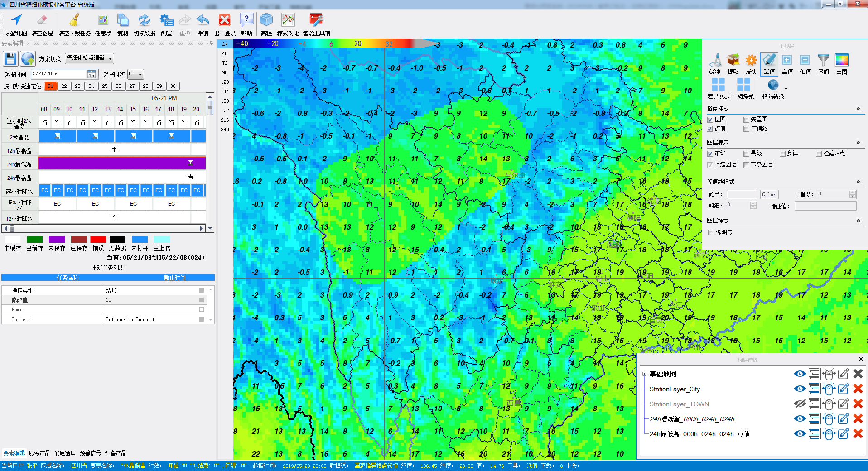Switch to the 服务产品 tab
The height and width of the screenshot is (471, 868).
(x=40, y=453)
